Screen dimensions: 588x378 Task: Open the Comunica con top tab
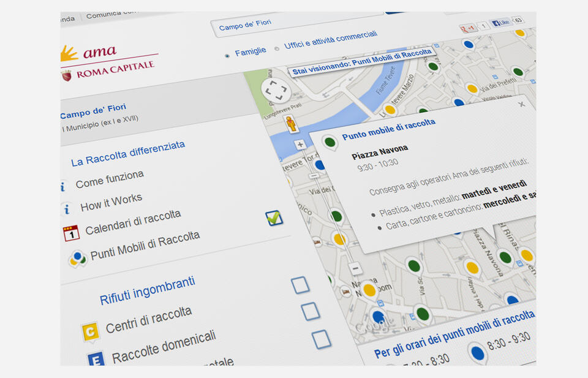(112, 14)
